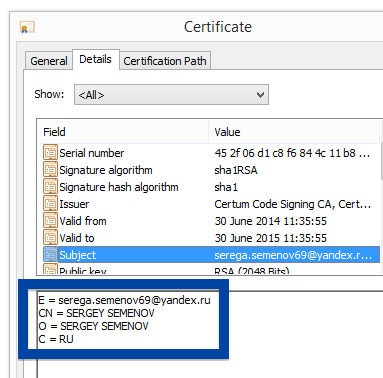Select the Signature hash algorithm field icon
The width and height of the screenshot is (383, 378).
[x=50, y=187]
